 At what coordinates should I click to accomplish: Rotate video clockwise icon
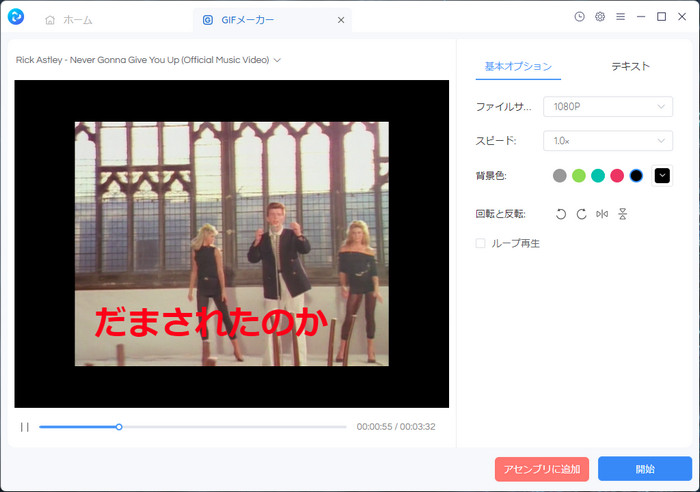tap(581, 214)
